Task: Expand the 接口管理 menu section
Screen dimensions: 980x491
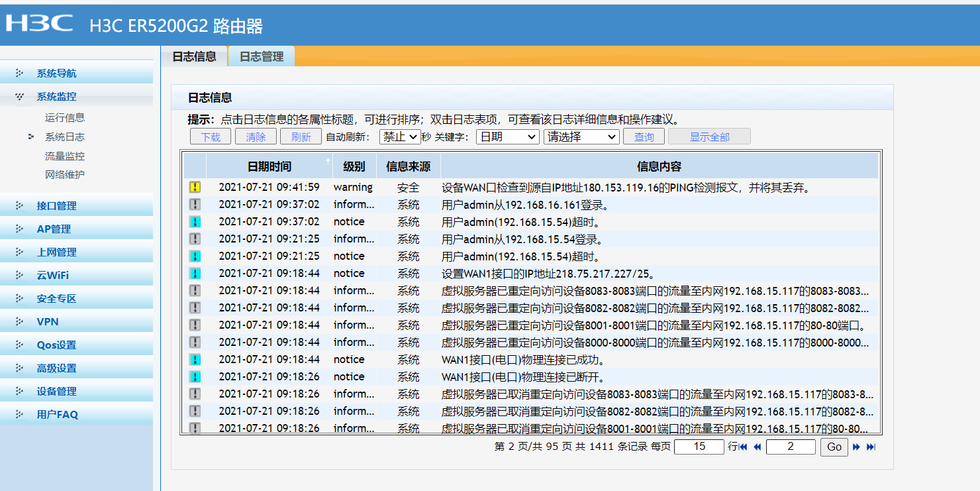Action: pos(56,206)
